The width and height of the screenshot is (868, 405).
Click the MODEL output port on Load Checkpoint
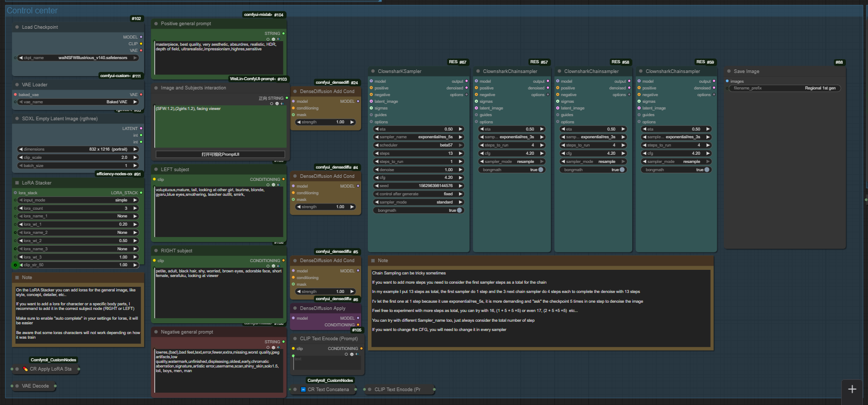point(141,37)
